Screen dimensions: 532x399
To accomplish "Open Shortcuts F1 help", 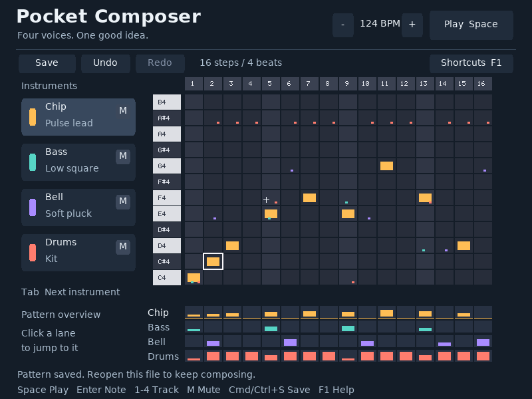I will pos(471,63).
